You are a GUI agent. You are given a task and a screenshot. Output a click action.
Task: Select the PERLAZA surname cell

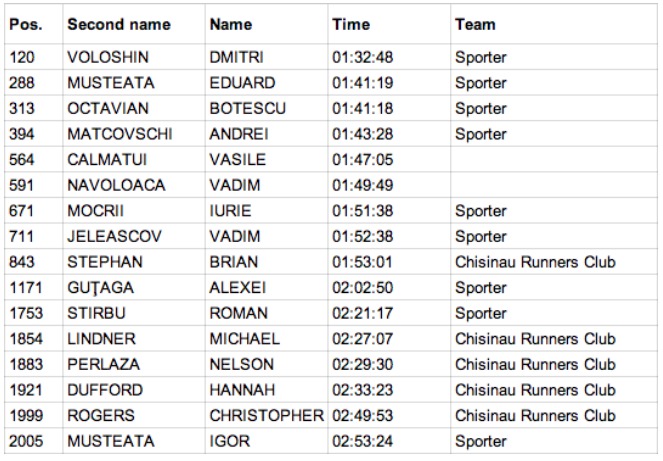coord(134,364)
